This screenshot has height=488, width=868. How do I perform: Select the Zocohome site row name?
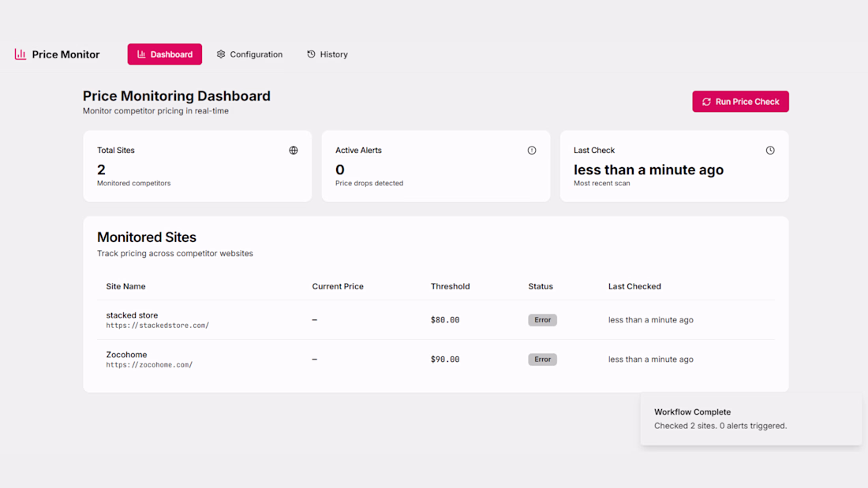pyautogui.click(x=127, y=355)
